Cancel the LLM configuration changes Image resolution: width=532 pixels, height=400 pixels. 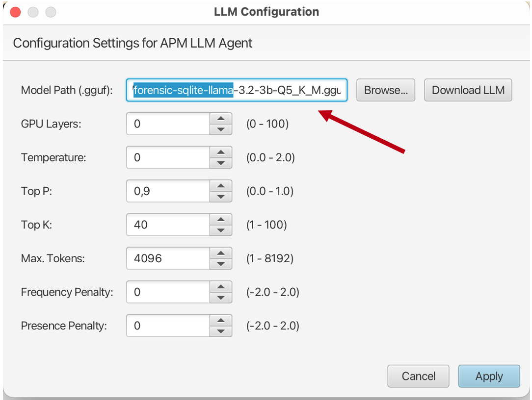[418, 376]
